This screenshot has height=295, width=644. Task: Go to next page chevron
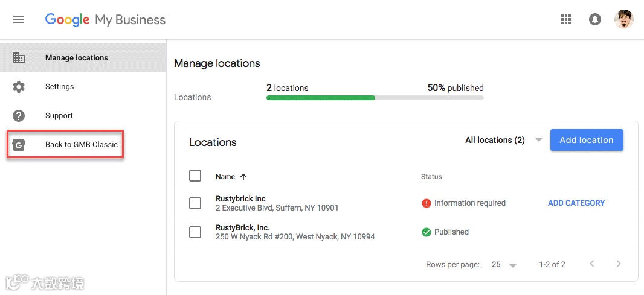click(x=619, y=264)
